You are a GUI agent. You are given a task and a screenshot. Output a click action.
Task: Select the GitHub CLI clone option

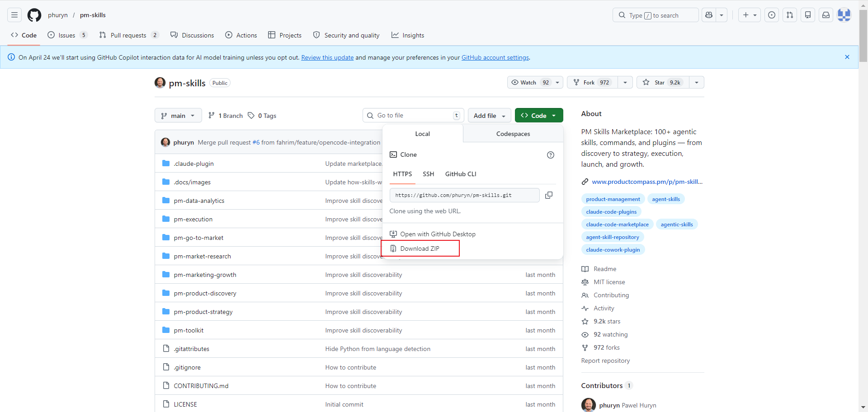click(461, 174)
